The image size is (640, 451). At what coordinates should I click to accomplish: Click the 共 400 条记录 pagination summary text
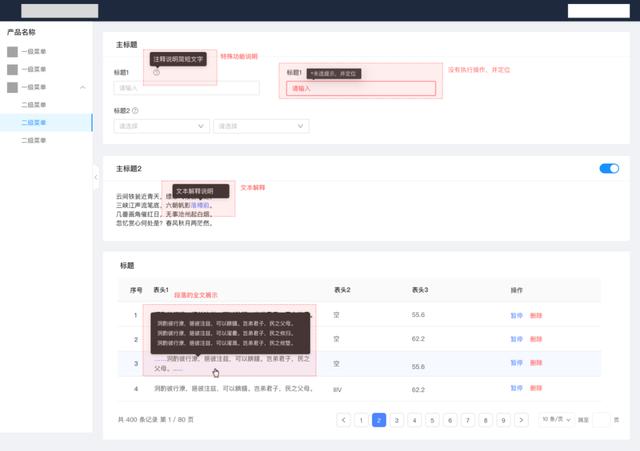156,420
